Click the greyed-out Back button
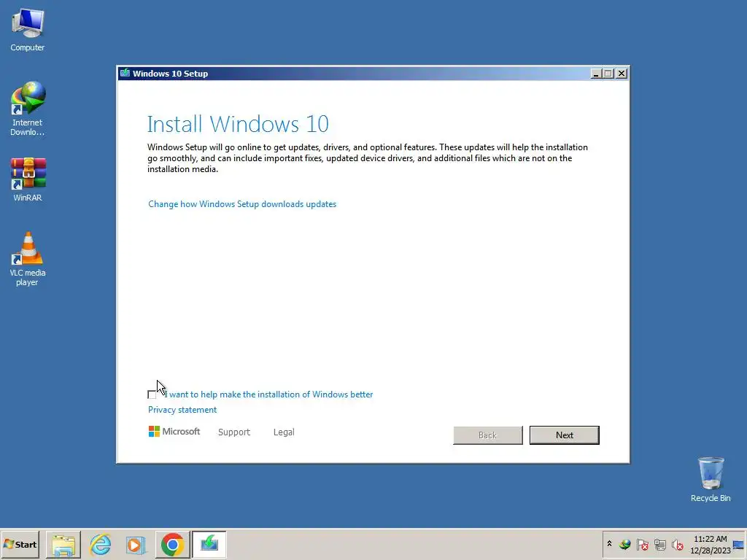 [x=488, y=435]
